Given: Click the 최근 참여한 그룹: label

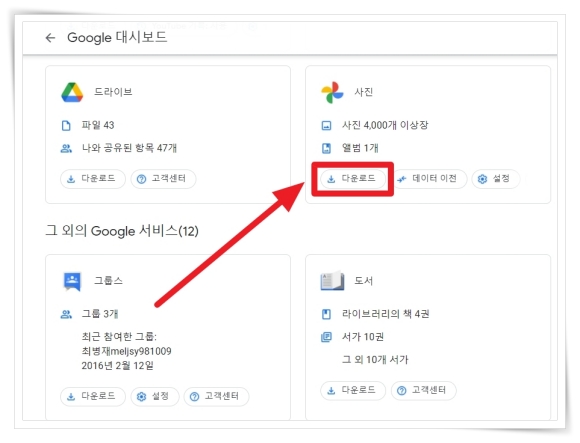Looking at the screenshot, I should point(119,337).
